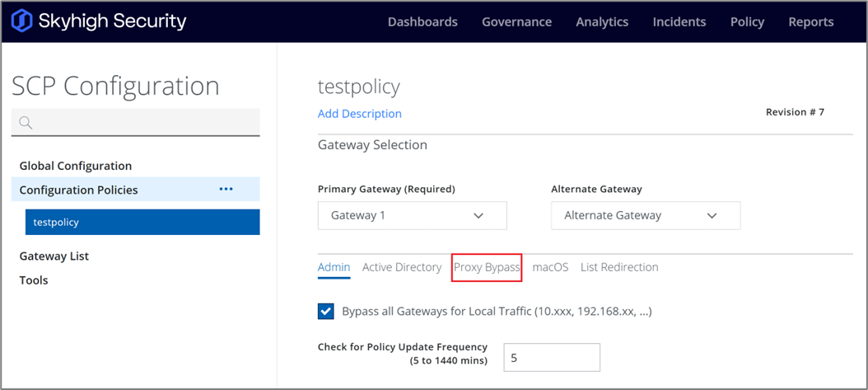Click the Policy Update Frequency input field
The image size is (868, 390).
[x=551, y=358]
